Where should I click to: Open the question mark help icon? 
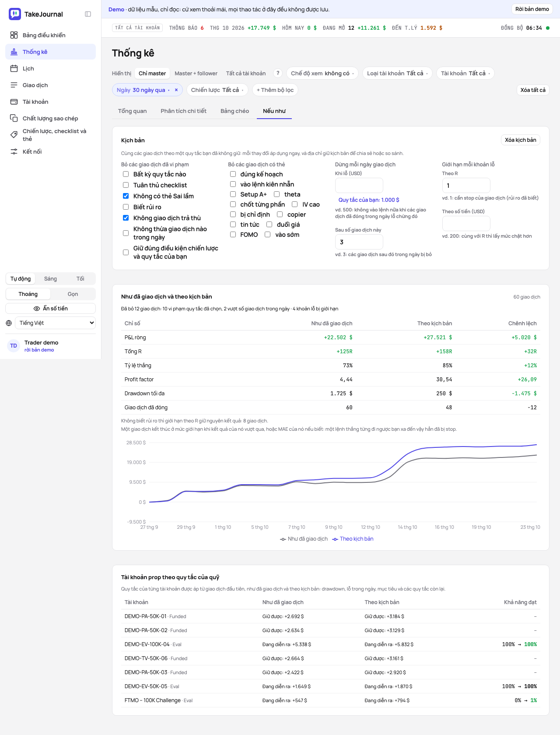[277, 73]
